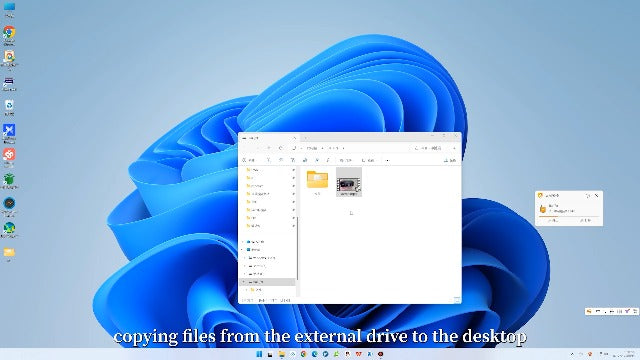Click the shield icon in the notification popup
640x360 pixels.
540,196
